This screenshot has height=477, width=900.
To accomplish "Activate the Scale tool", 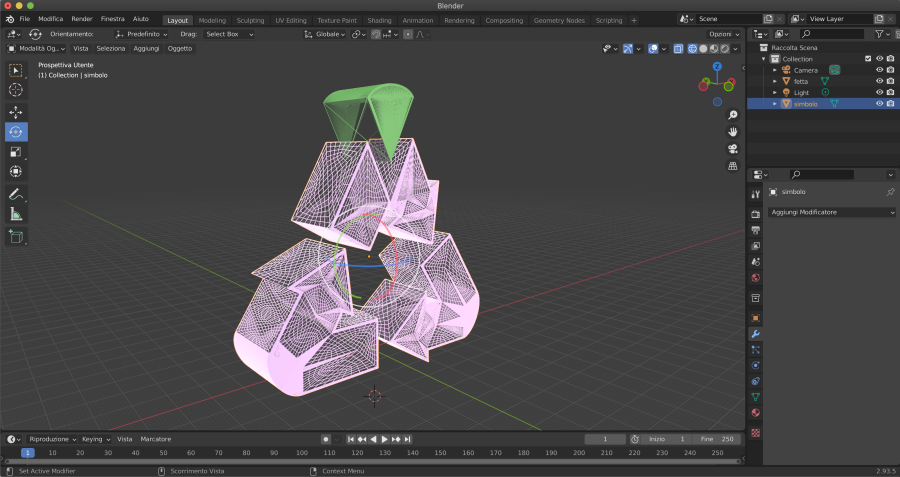I will click(16, 152).
